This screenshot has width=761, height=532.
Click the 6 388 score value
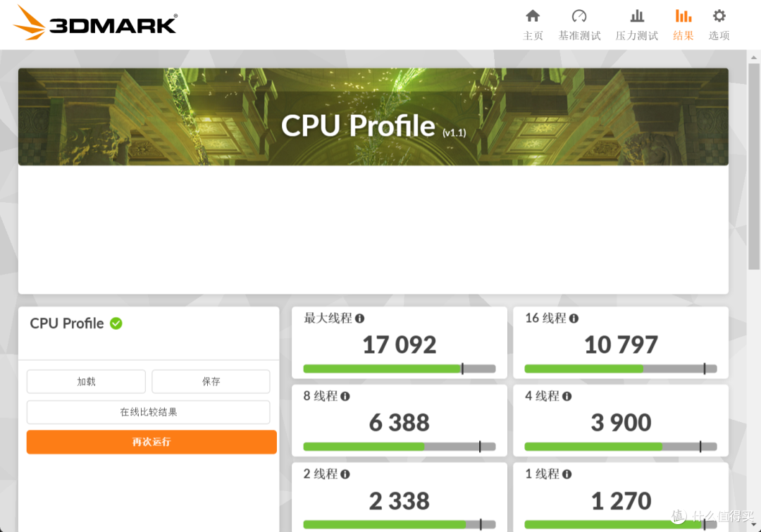tap(400, 422)
